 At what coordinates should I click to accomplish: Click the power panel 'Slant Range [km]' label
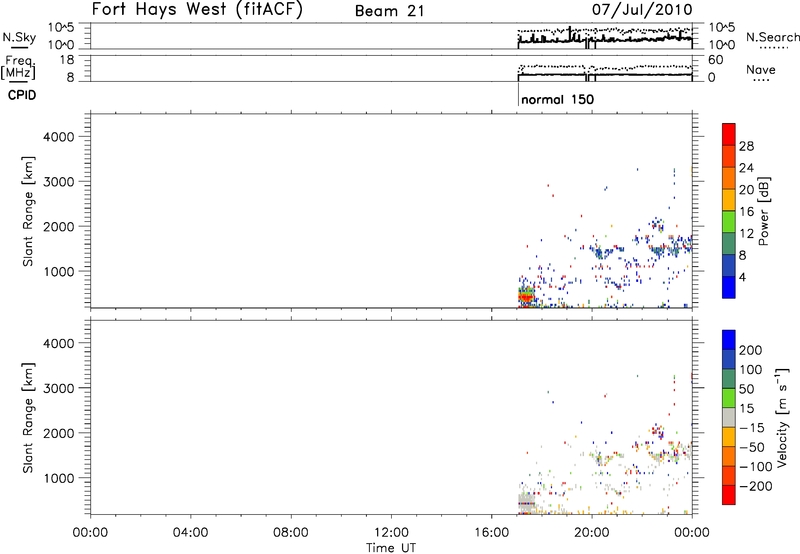pos(28,211)
